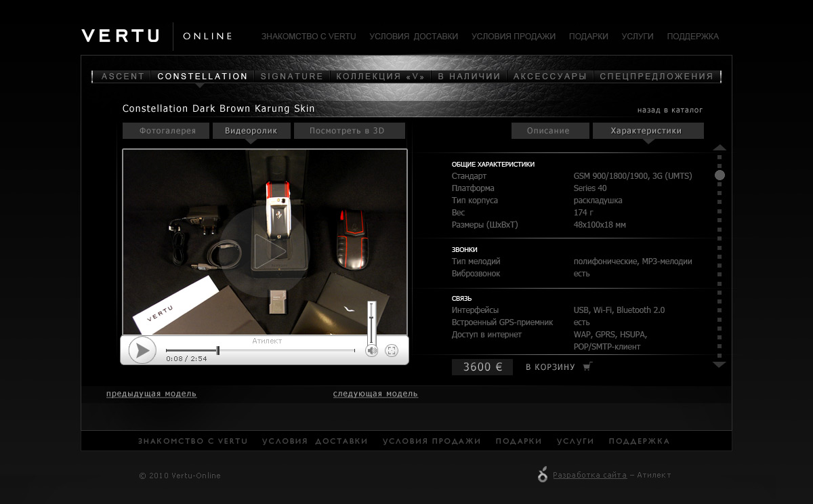Select the Описание tab

(549, 131)
